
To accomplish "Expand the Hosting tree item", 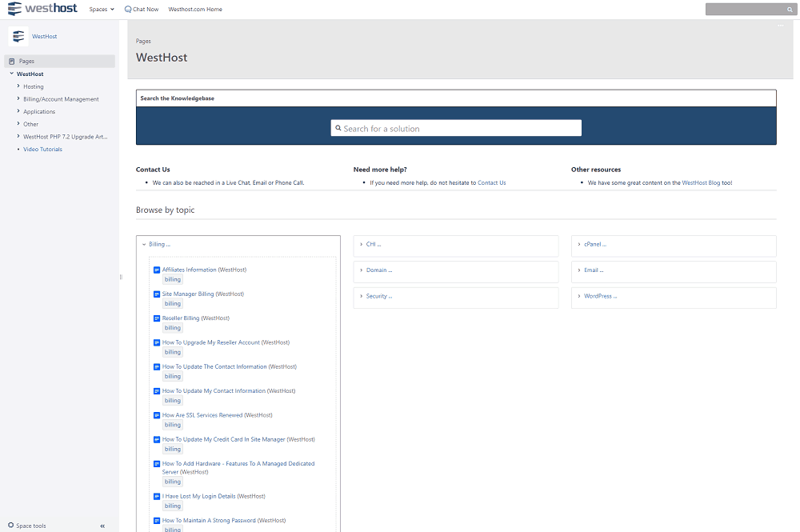I will (18, 86).
